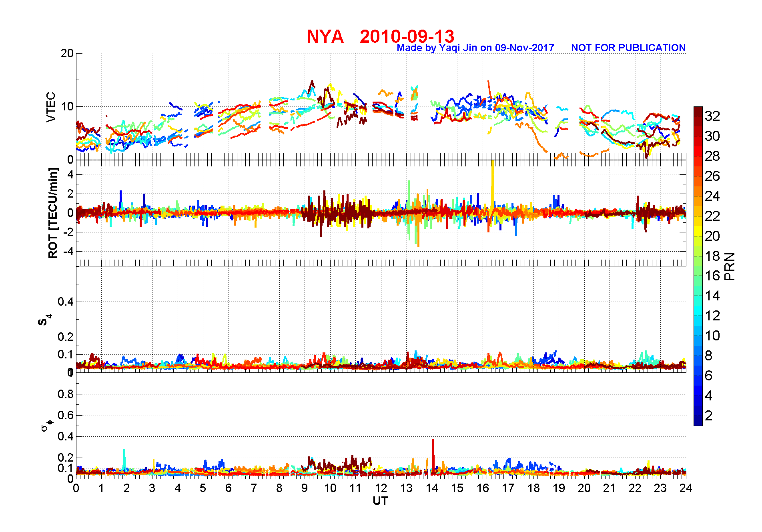Click the VTEC y-axis label
The width and height of the screenshot is (762, 532).
tap(51, 107)
